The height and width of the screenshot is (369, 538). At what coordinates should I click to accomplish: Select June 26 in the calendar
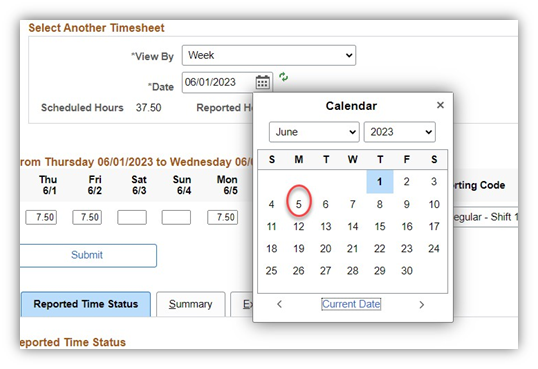299,271
